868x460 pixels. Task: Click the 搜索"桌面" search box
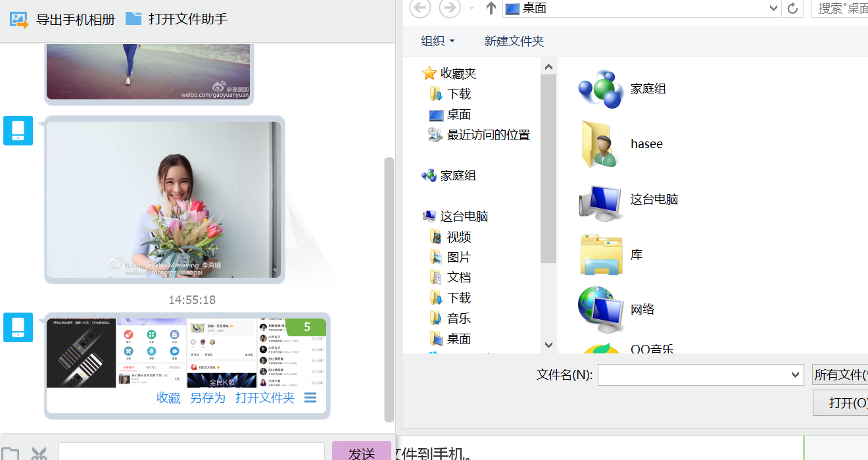click(840, 9)
